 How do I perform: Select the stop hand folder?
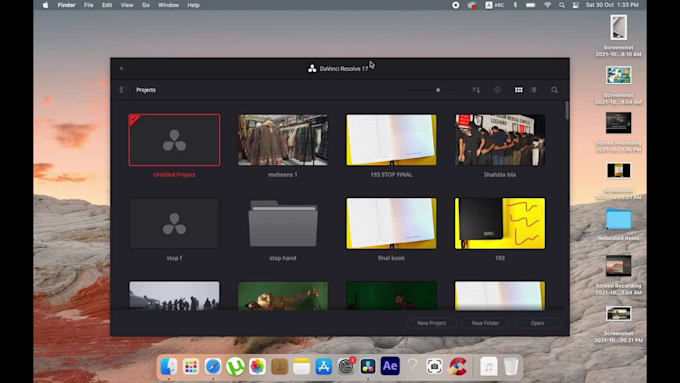pos(283,223)
